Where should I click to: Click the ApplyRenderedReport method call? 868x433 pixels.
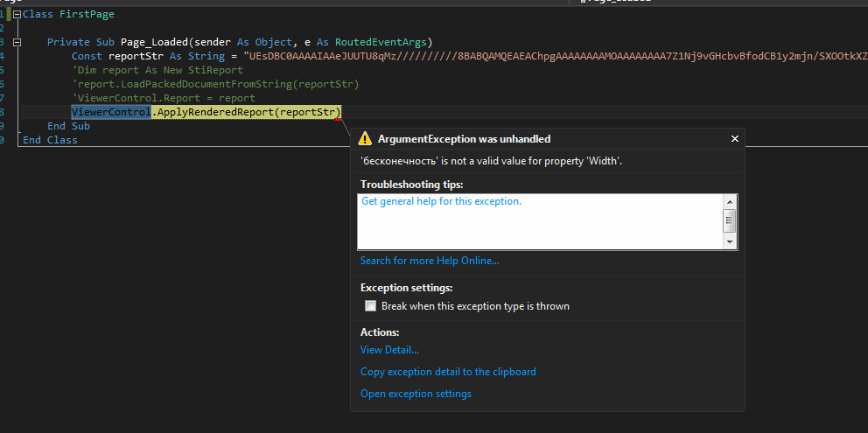215,112
